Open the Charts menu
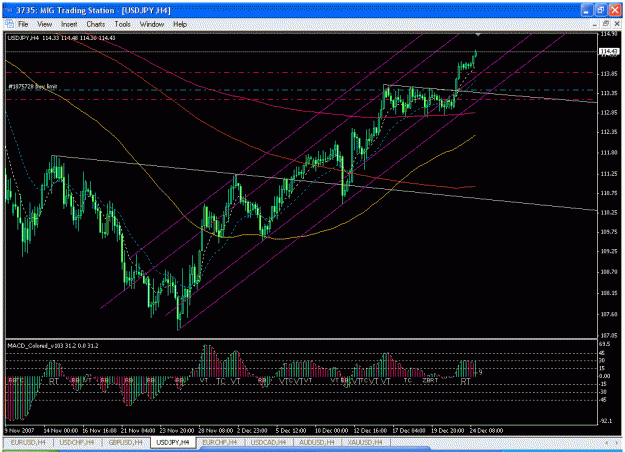625x452 pixels. point(96,24)
